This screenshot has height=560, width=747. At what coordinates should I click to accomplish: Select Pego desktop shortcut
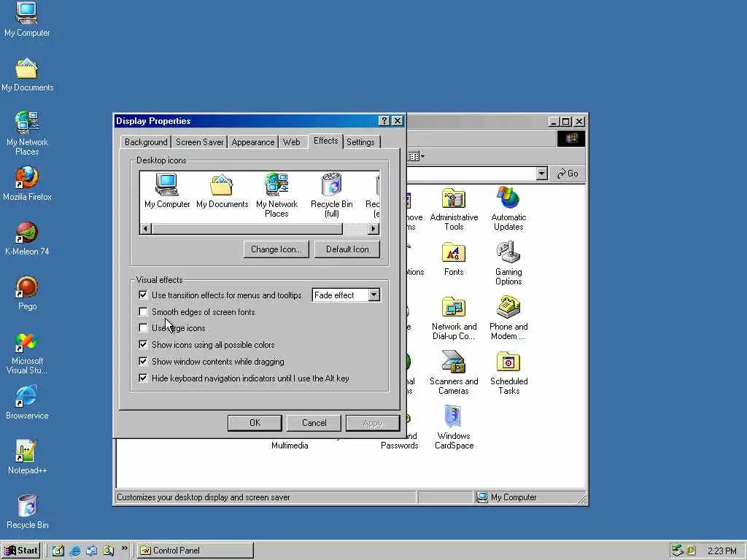click(x=27, y=293)
